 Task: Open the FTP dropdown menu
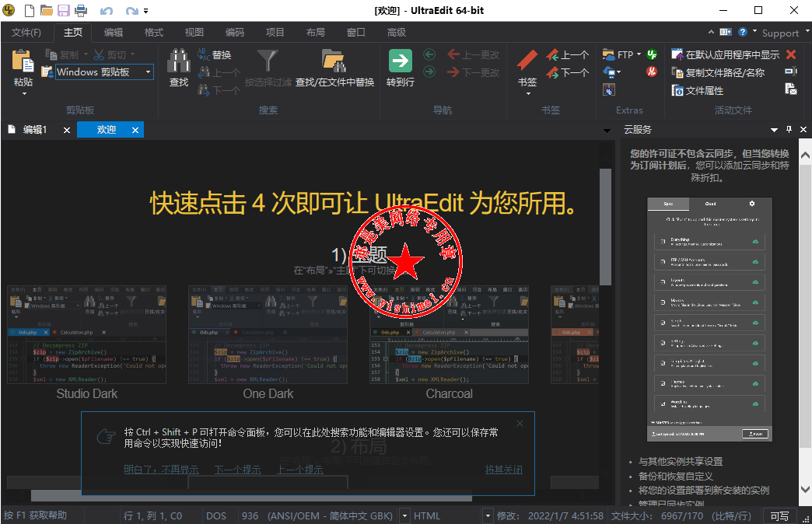tap(639, 54)
